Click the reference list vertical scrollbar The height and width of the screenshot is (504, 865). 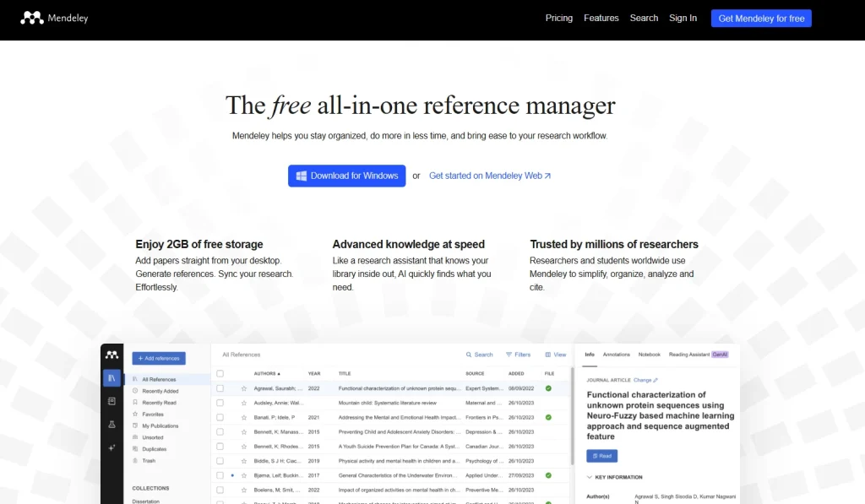tap(572, 417)
